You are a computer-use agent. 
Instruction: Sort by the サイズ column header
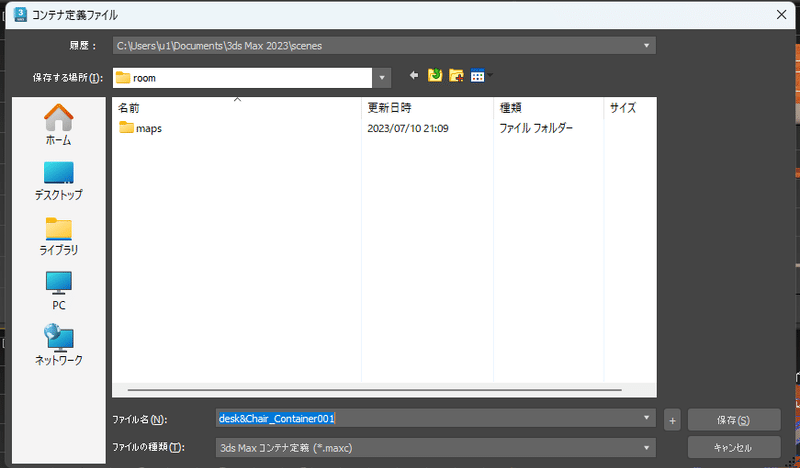pyautogui.click(x=630, y=108)
